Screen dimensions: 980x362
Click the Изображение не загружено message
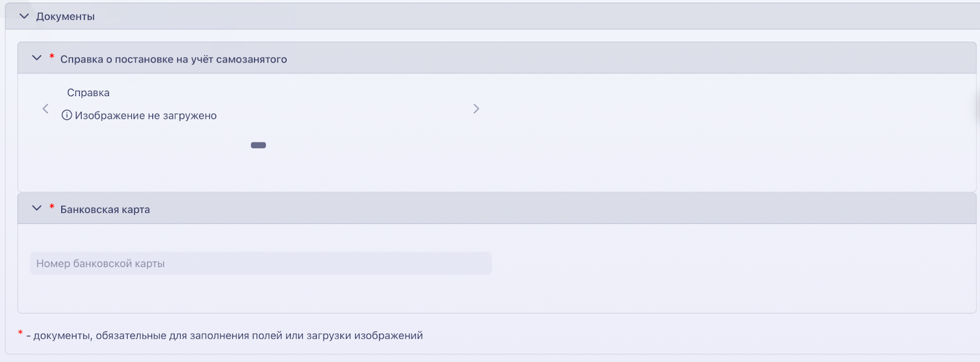click(x=146, y=116)
